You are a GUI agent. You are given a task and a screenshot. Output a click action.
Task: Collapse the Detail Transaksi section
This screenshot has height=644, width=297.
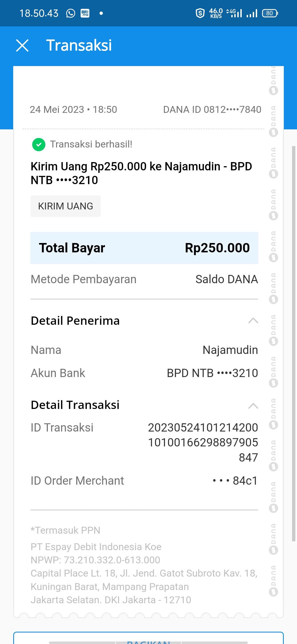tap(253, 406)
